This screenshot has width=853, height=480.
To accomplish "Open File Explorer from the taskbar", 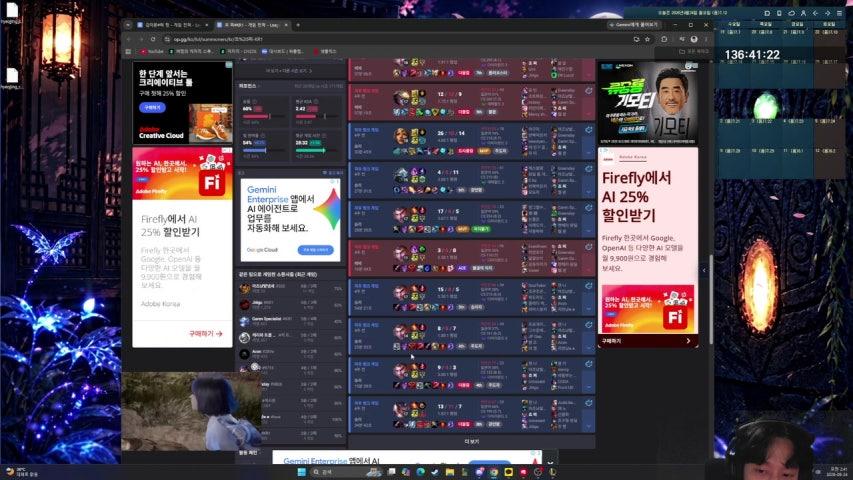I will point(449,472).
